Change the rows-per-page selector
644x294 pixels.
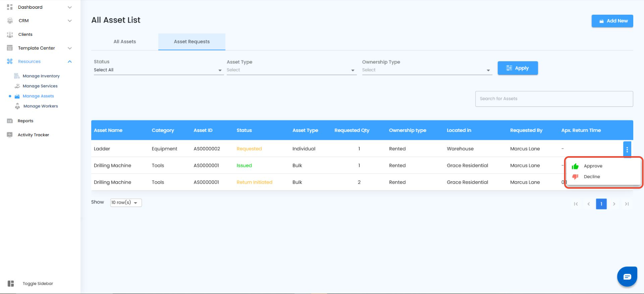click(126, 203)
